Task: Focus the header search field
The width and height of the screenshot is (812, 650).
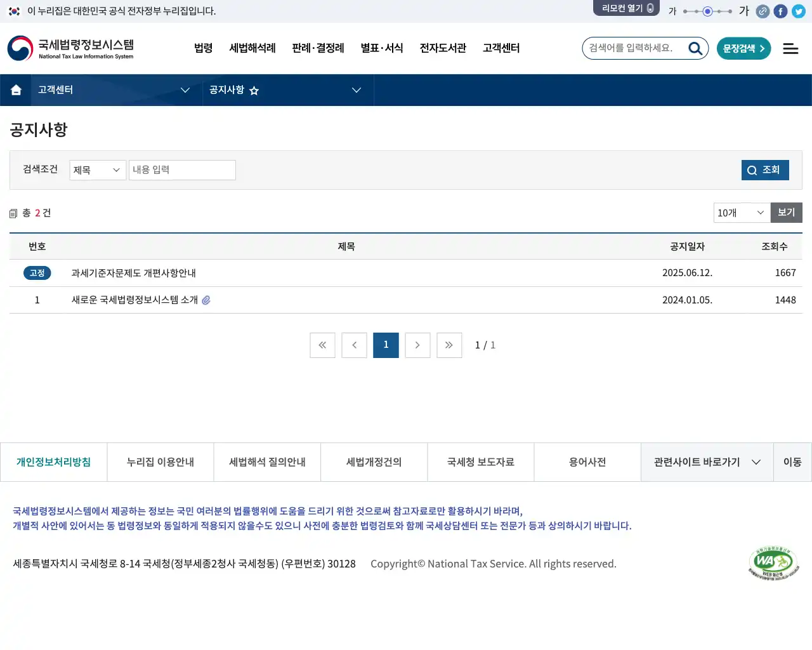Action: tap(636, 48)
